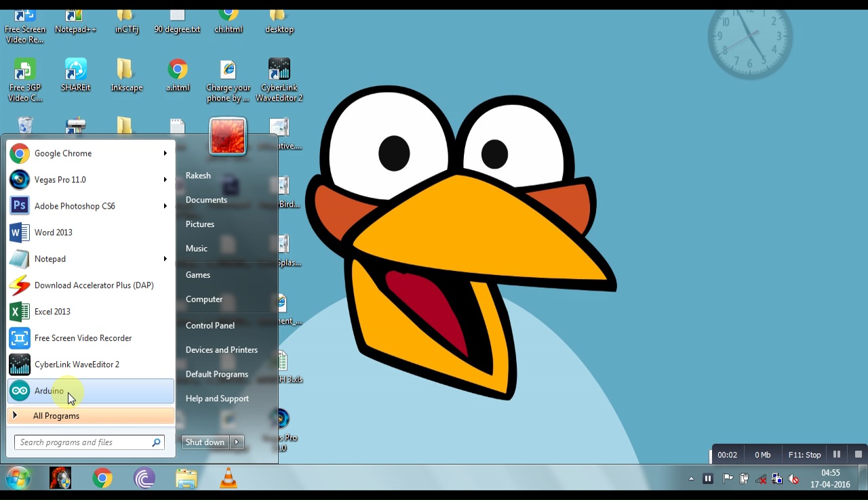Screen dimensions: 868x500
Task: Select SHAREit desktop icon
Action: click(75, 76)
